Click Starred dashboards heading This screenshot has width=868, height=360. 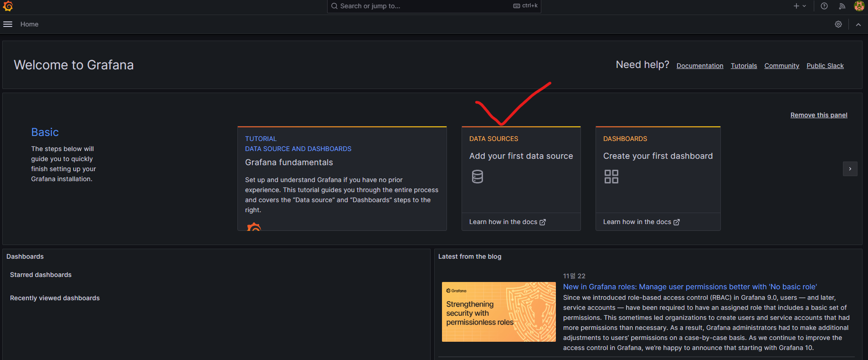[41, 275]
